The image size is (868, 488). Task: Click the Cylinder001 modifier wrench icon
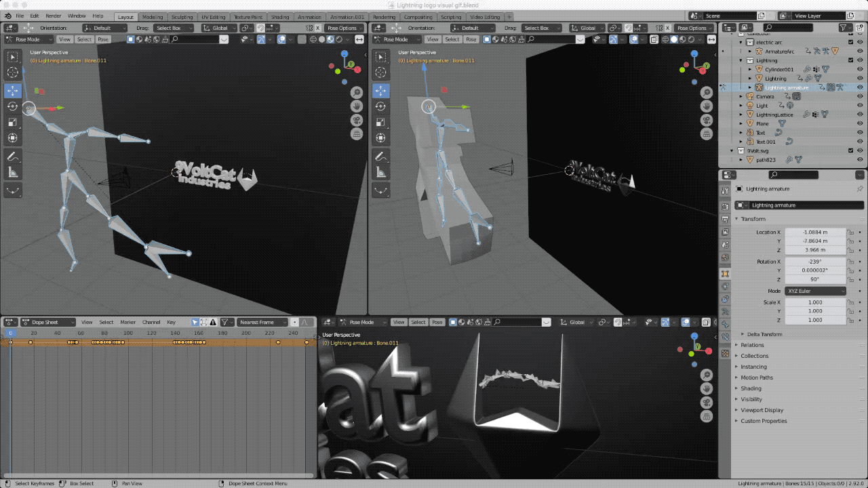tap(808, 69)
